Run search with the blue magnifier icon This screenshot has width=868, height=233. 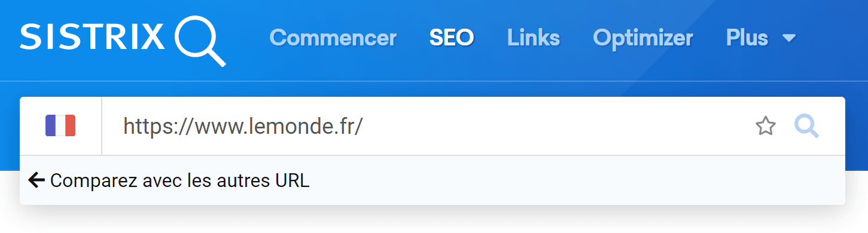(806, 126)
